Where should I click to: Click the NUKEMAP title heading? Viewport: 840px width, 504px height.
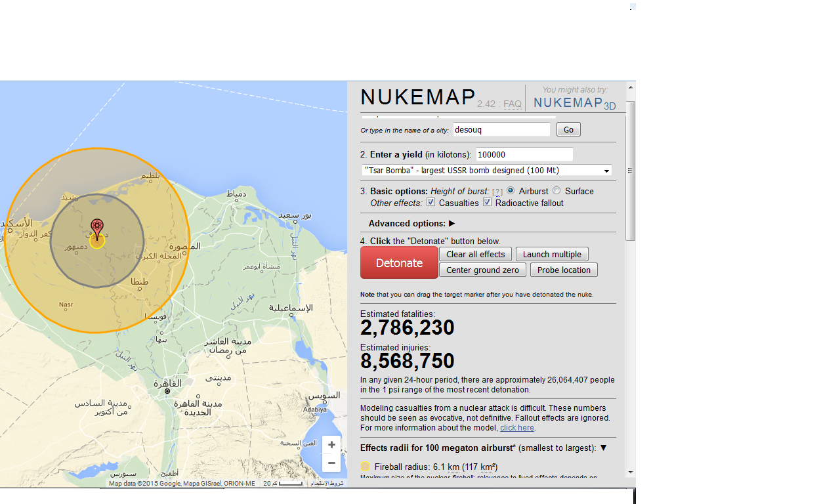(418, 96)
